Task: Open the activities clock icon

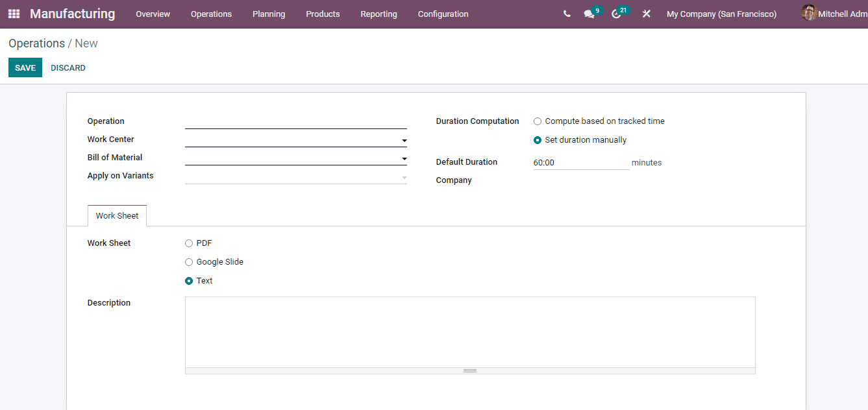Action: [615, 14]
